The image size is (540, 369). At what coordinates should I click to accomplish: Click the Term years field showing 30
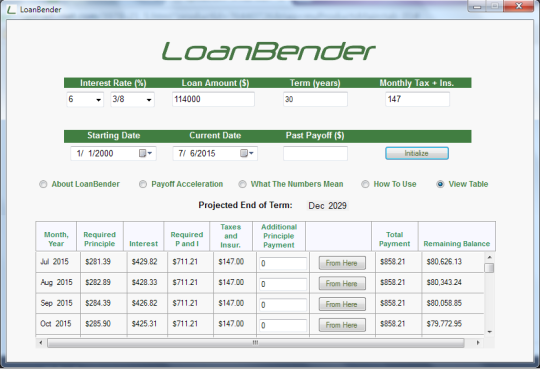coord(315,99)
